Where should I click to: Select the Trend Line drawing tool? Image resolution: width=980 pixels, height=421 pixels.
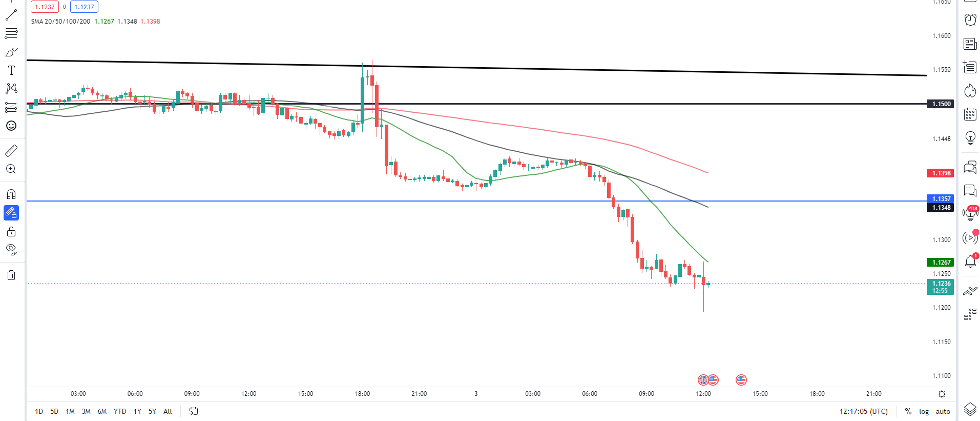click(x=11, y=15)
